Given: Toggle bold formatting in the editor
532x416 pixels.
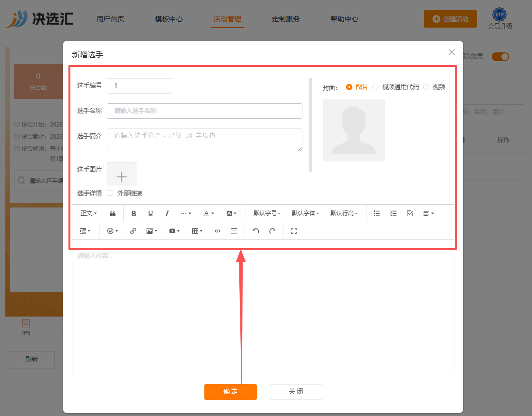Looking at the screenshot, I should (x=133, y=213).
